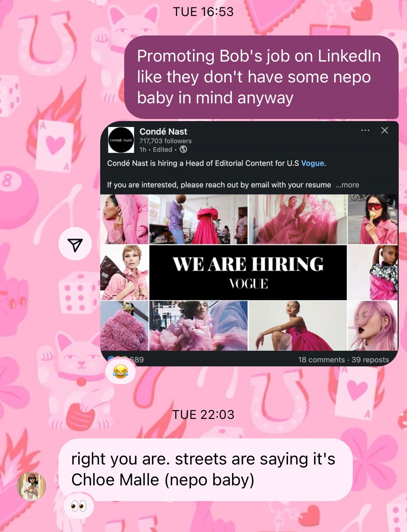
Task: Tap the pink-hair model photo
Action: (x=373, y=326)
